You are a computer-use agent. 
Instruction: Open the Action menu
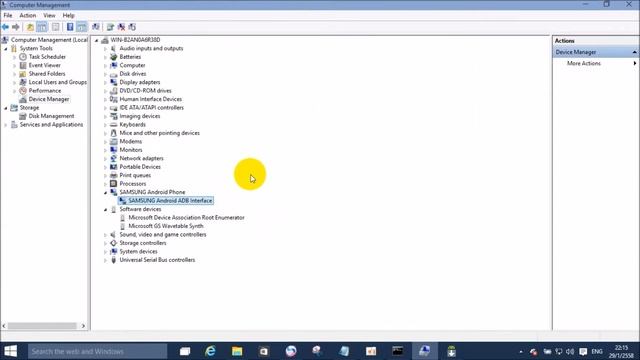click(27, 16)
